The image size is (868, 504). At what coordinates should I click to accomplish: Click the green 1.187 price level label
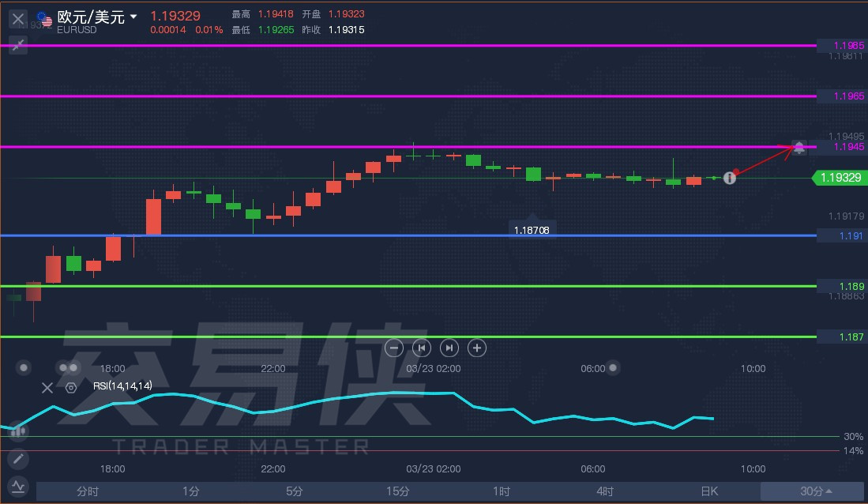click(851, 337)
